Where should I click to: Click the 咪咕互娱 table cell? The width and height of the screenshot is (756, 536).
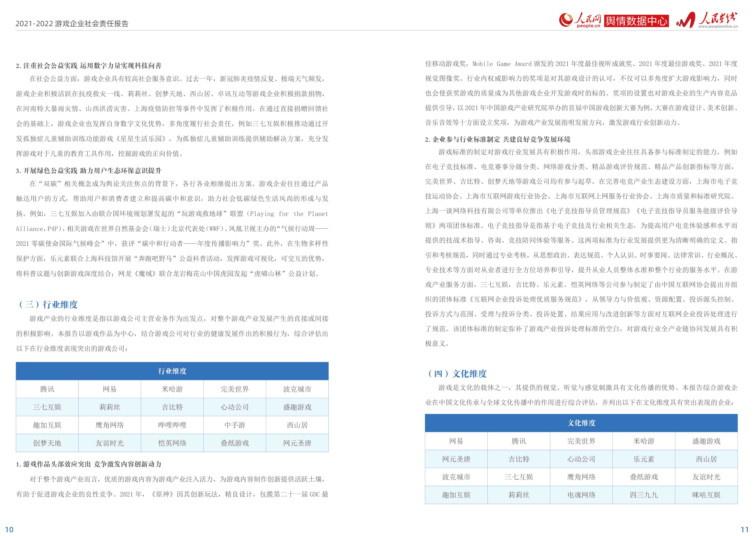[x=706, y=495]
